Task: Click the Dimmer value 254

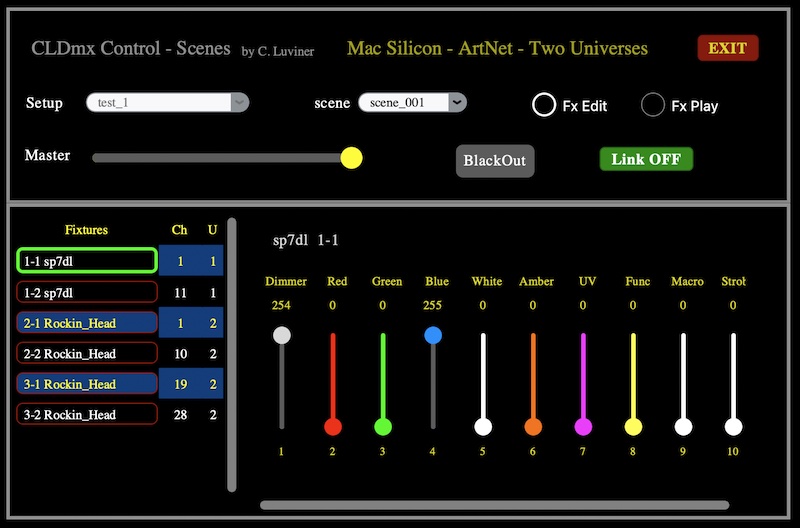Action: [x=281, y=305]
